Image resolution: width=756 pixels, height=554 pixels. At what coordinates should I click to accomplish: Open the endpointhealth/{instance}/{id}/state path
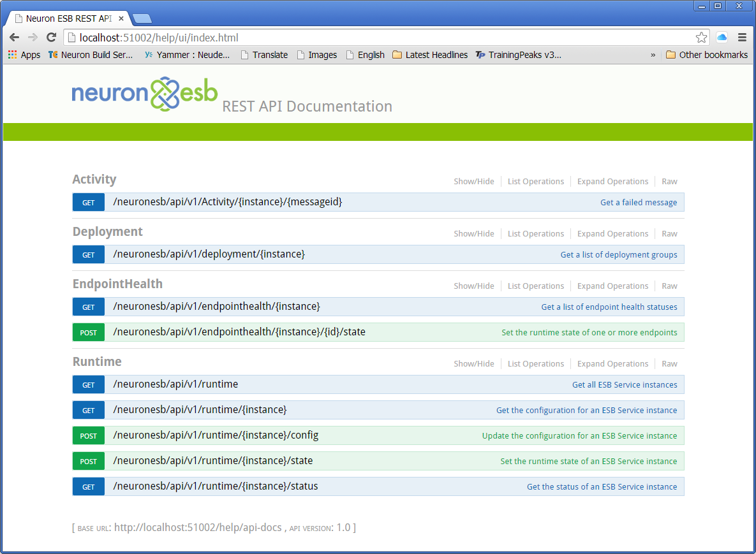[x=239, y=332]
